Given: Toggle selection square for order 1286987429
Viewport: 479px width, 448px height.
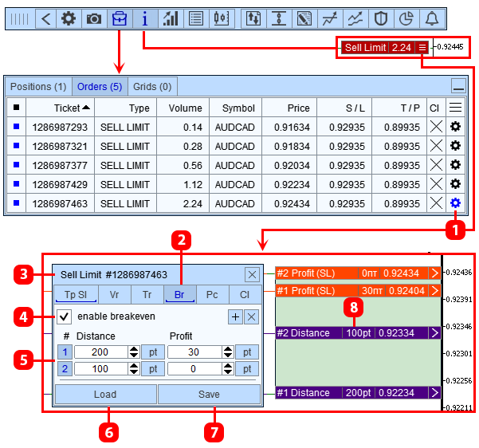Looking at the screenshot, I should pos(17,183).
